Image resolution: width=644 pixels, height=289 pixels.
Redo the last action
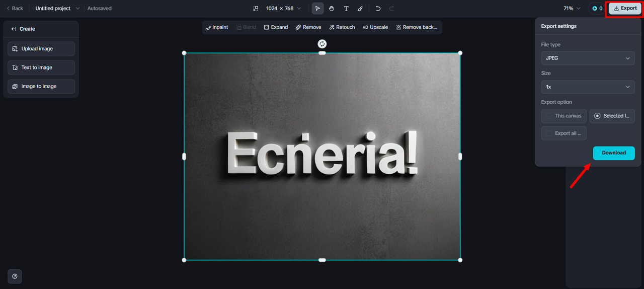click(392, 8)
